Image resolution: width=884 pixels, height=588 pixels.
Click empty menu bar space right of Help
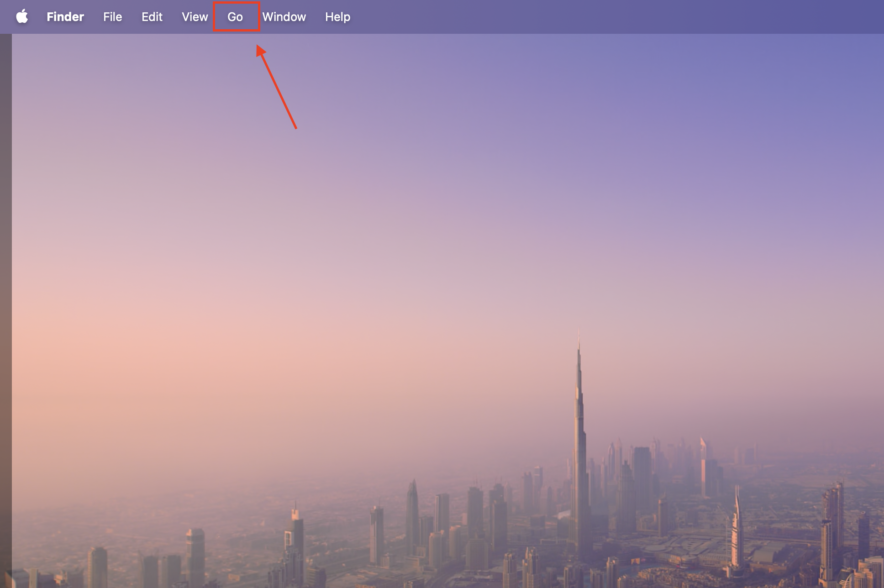click(x=594, y=17)
